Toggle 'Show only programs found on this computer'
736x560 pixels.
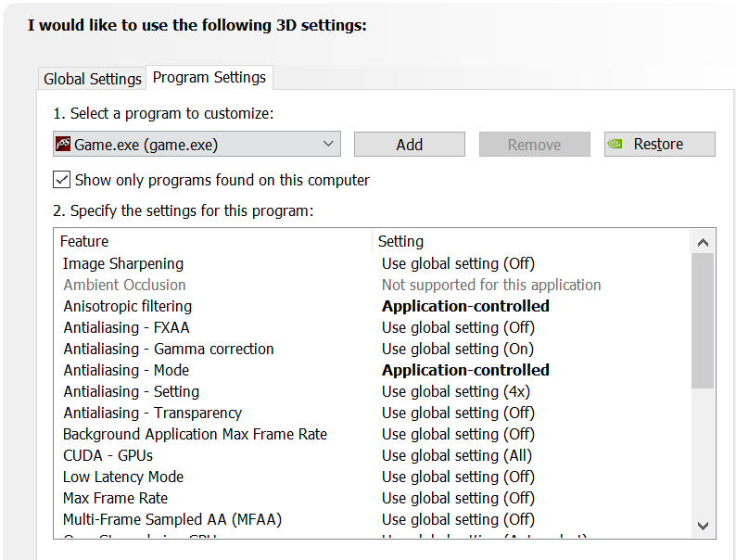(x=62, y=180)
